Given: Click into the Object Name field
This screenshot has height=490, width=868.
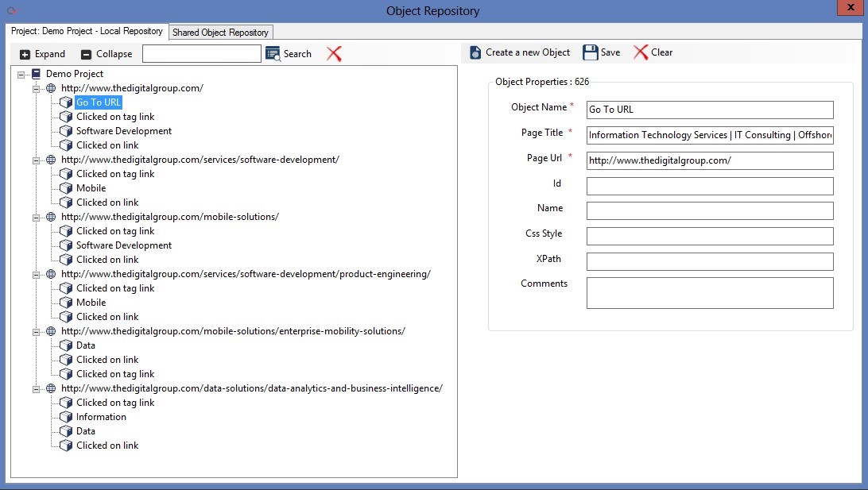Looking at the screenshot, I should [710, 110].
